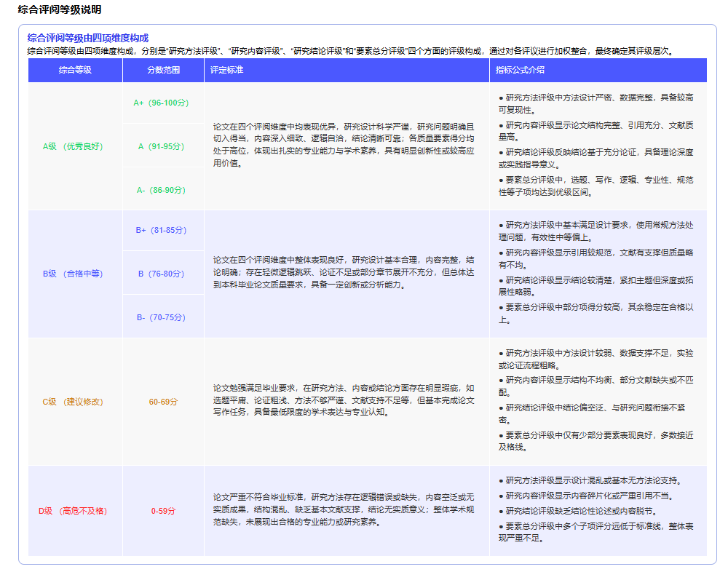Click bullet 研究方法评级中基本满足设计要求
The width and height of the screenshot is (728, 580).
click(596, 231)
